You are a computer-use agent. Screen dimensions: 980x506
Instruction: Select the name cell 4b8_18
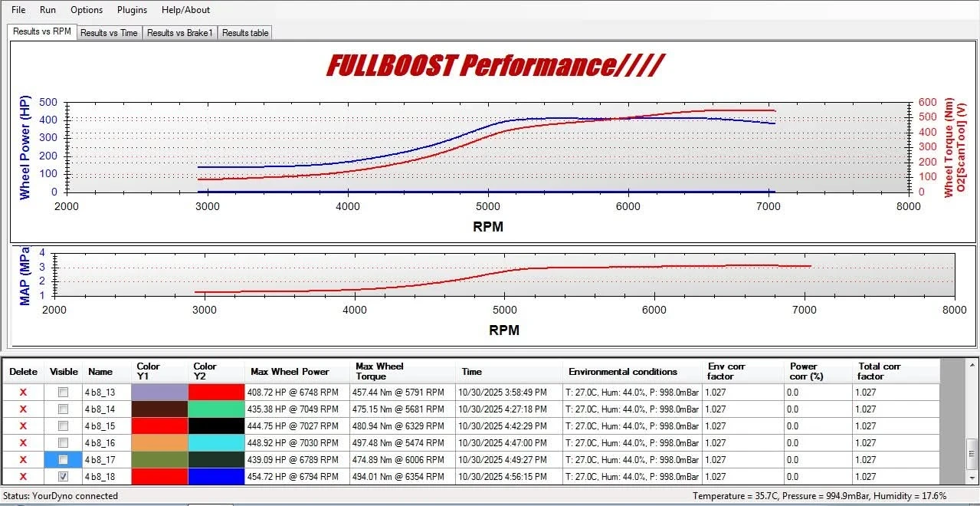coord(107,476)
